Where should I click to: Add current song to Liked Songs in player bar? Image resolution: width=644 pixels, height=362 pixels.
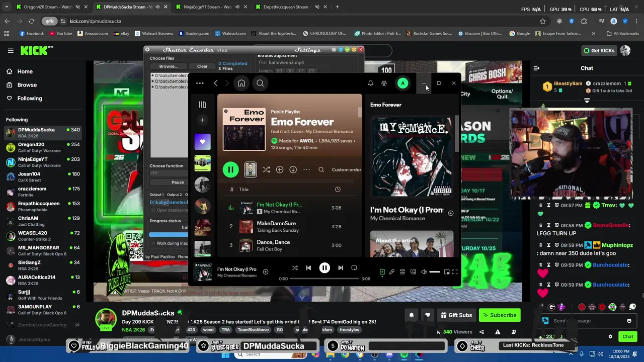coord(266,272)
